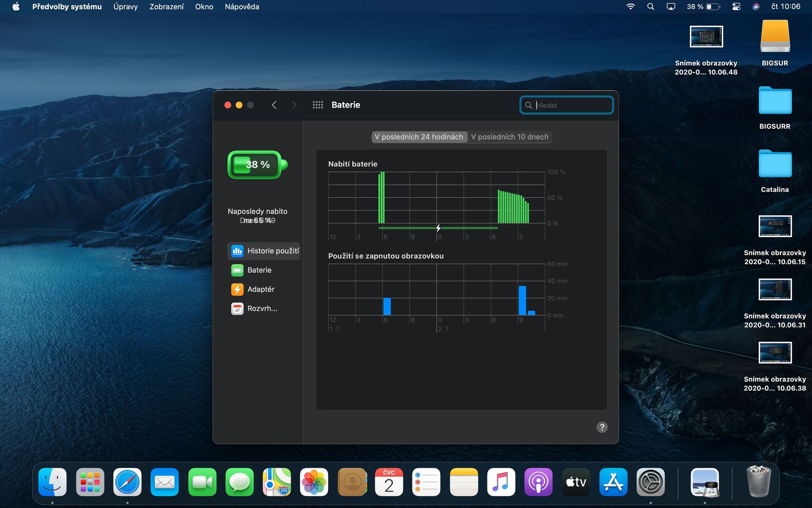Launch Safari from the Dock
812x508 pixels.
click(x=127, y=482)
